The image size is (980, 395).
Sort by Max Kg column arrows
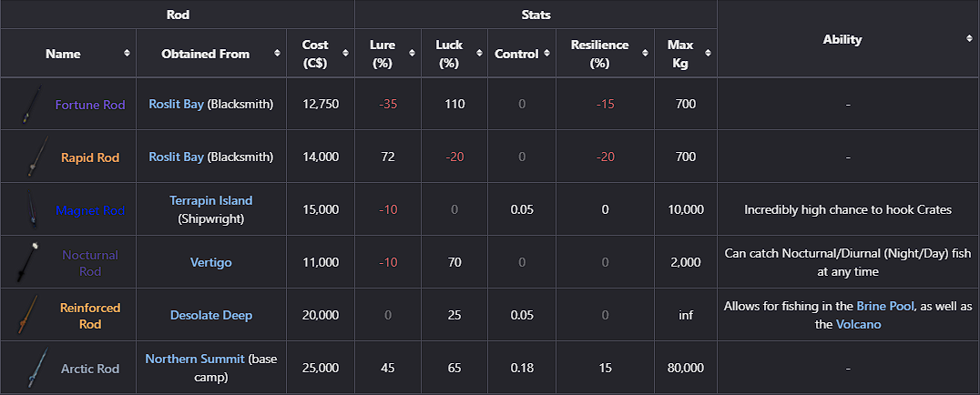[708, 54]
